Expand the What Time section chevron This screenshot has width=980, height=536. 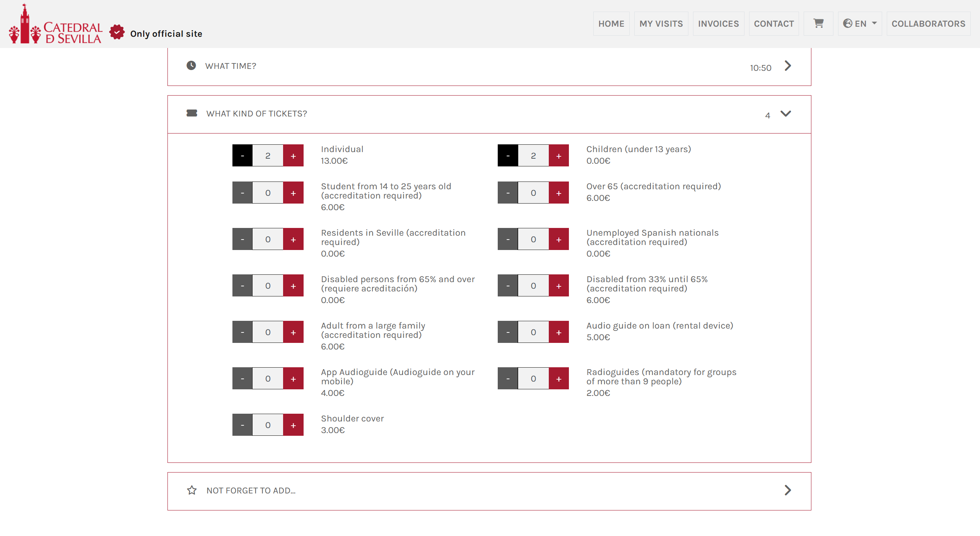coord(787,66)
